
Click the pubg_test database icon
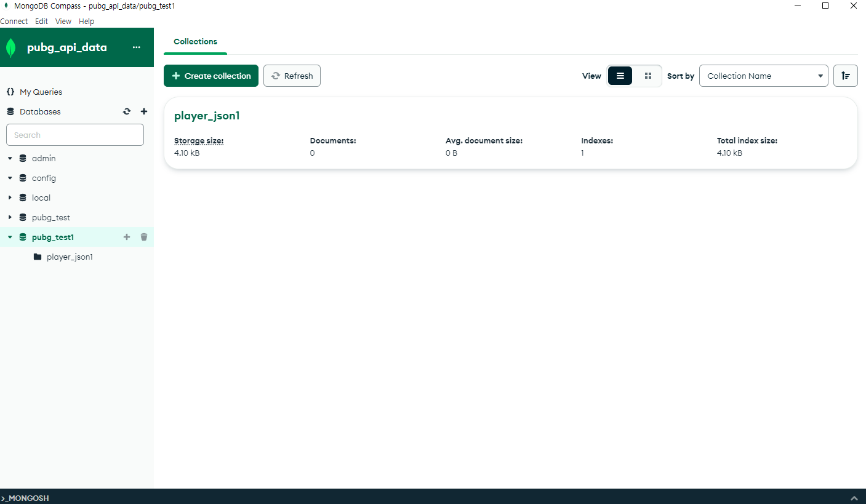[x=23, y=217]
